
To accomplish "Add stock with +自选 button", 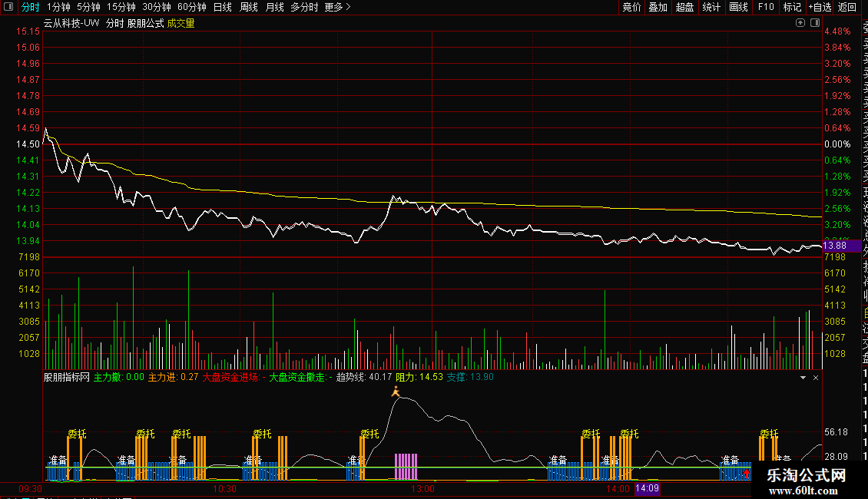I will click(819, 7).
